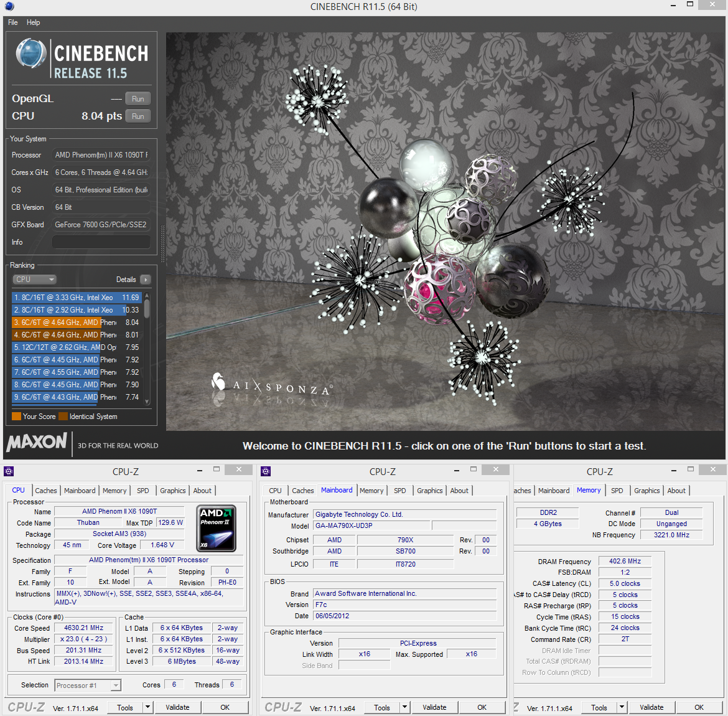The width and height of the screenshot is (728, 716).
Task: Switch to Caches tab in first CPU-Z
Action: coord(46,491)
